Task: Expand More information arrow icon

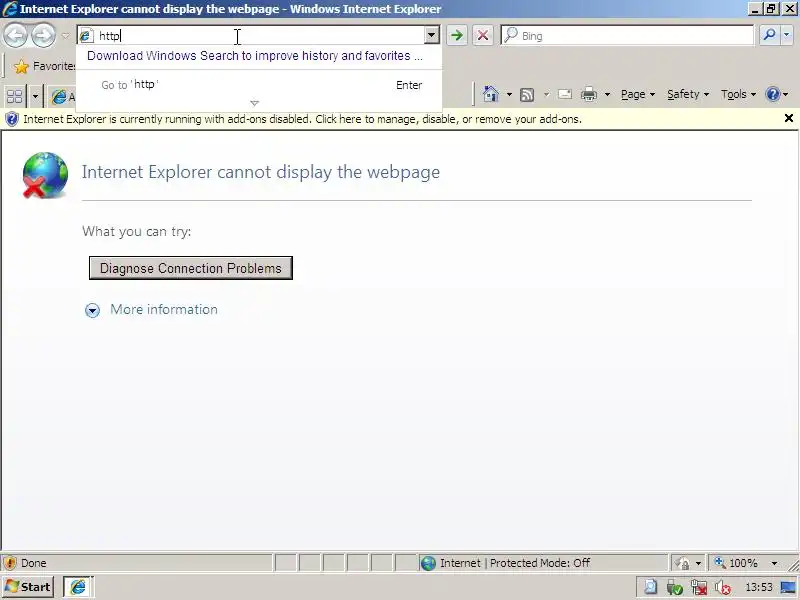Action: coord(92,310)
